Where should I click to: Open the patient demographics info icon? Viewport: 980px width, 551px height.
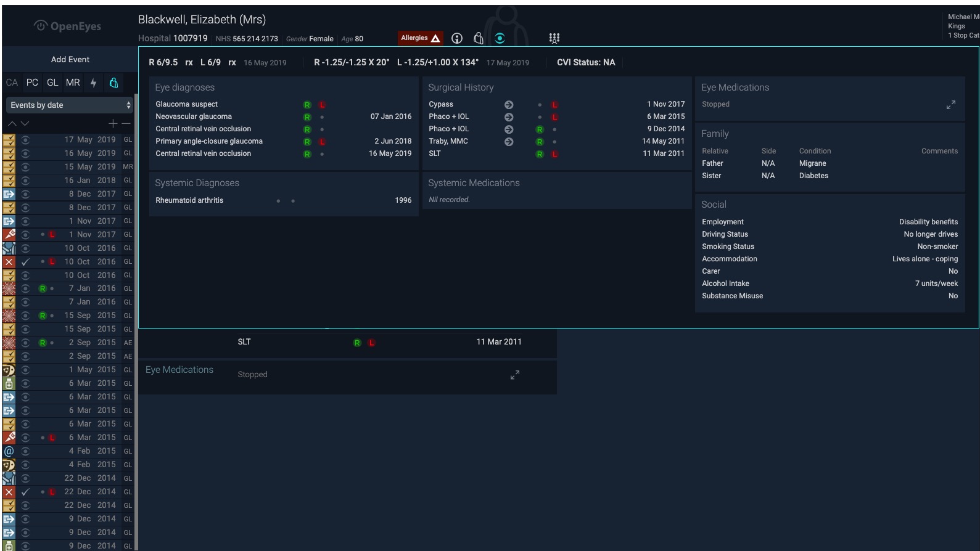[457, 38]
